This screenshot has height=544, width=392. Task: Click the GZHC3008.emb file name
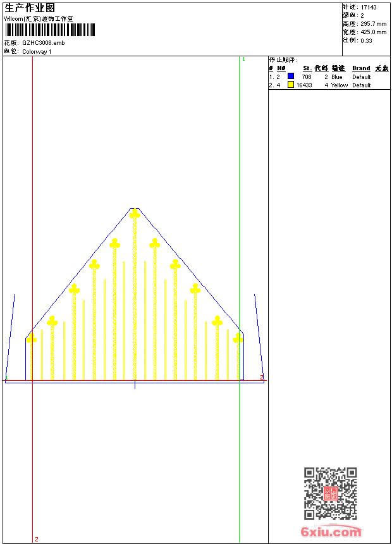[x=44, y=43]
